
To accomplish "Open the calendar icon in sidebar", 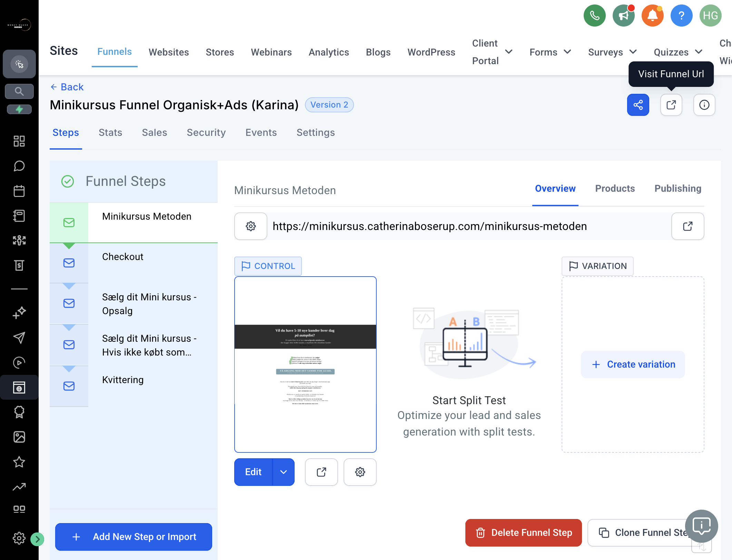I will click(19, 191).
